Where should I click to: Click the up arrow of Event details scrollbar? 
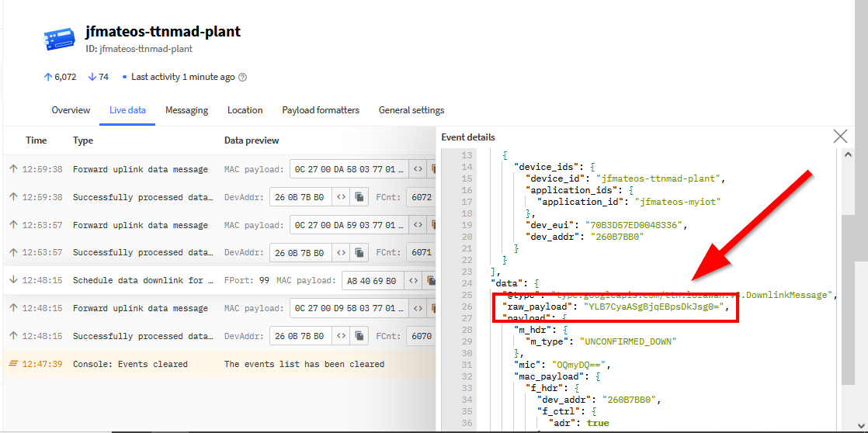(x=848, y=155)
